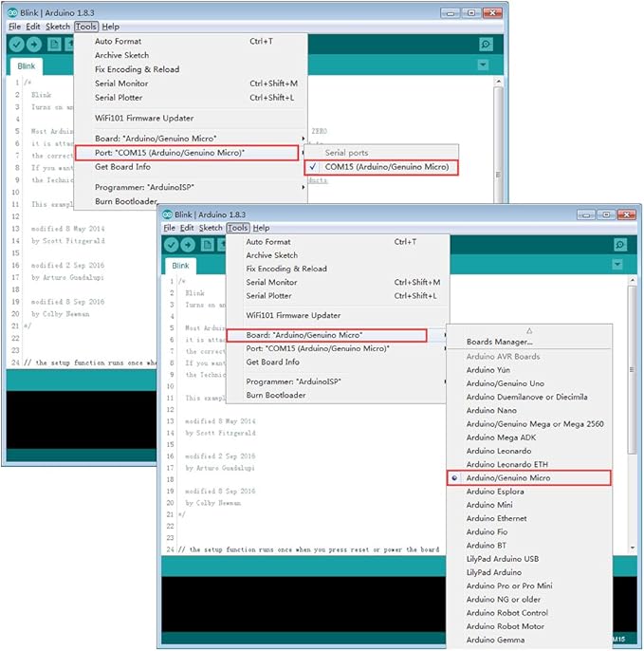Open Sketch menu in front window
The width and height of the screenshot is (644, 651).
[x=211, y=228]
